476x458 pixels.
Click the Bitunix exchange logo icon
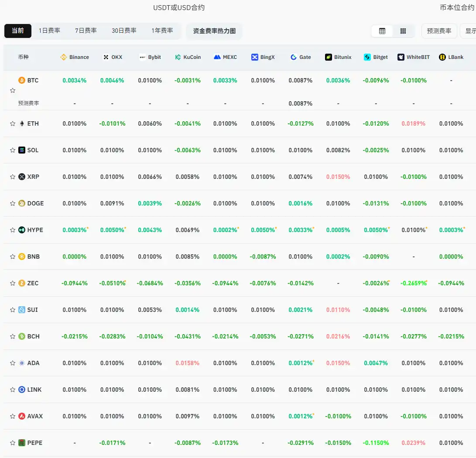329,57
